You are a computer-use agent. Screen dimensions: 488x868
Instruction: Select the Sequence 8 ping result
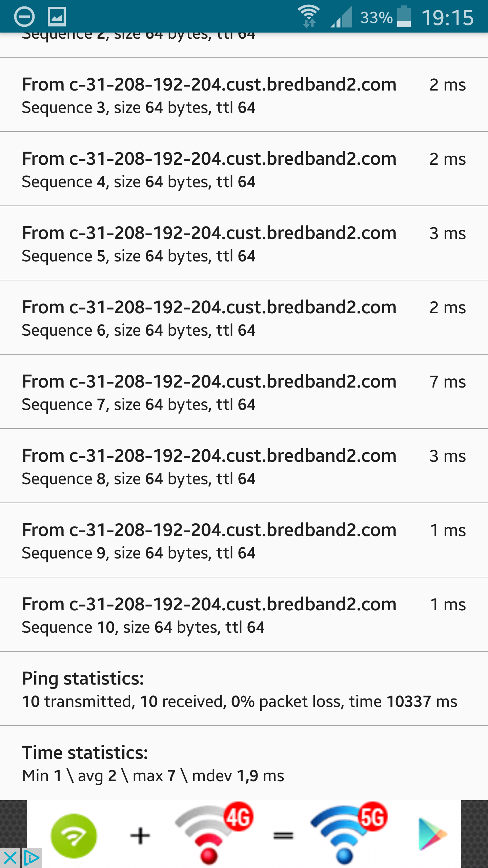tap(244, 466)
